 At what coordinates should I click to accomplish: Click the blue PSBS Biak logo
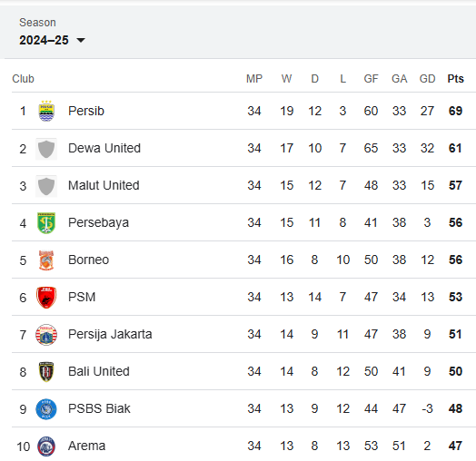(46, 409)
